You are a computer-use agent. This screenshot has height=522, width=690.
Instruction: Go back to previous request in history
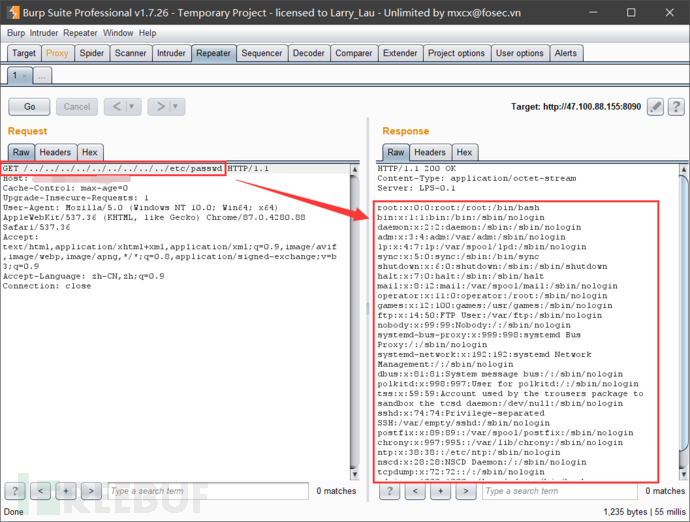coord(116,107)
